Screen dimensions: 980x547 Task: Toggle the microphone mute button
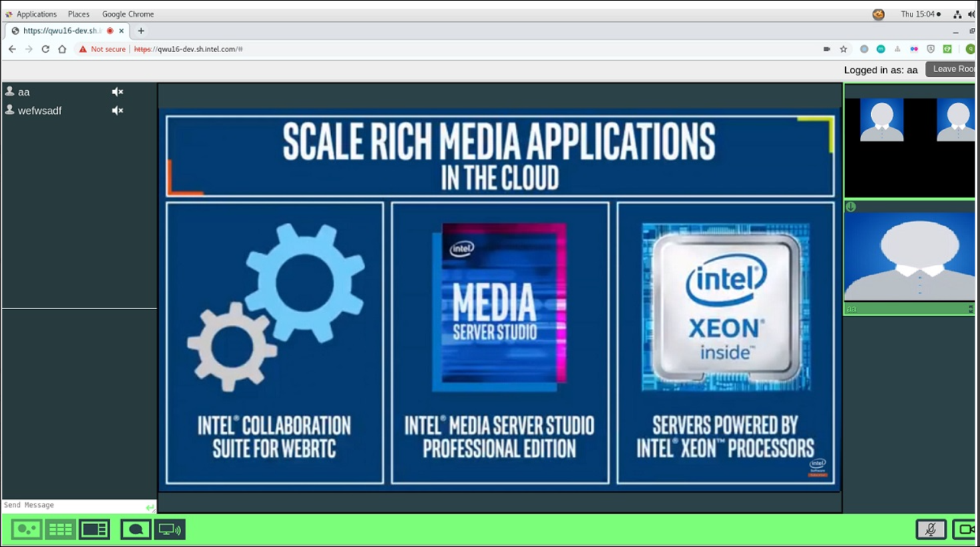[x=931, y=530]
